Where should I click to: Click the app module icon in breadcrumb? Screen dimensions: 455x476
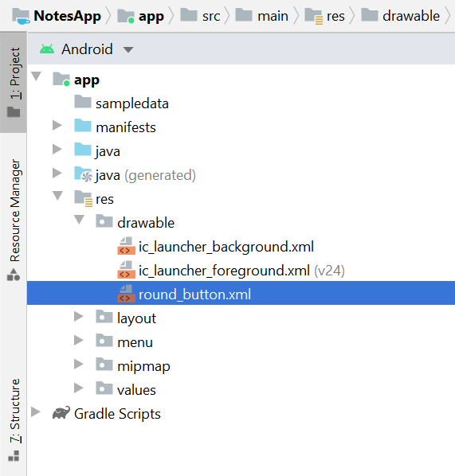126,16
